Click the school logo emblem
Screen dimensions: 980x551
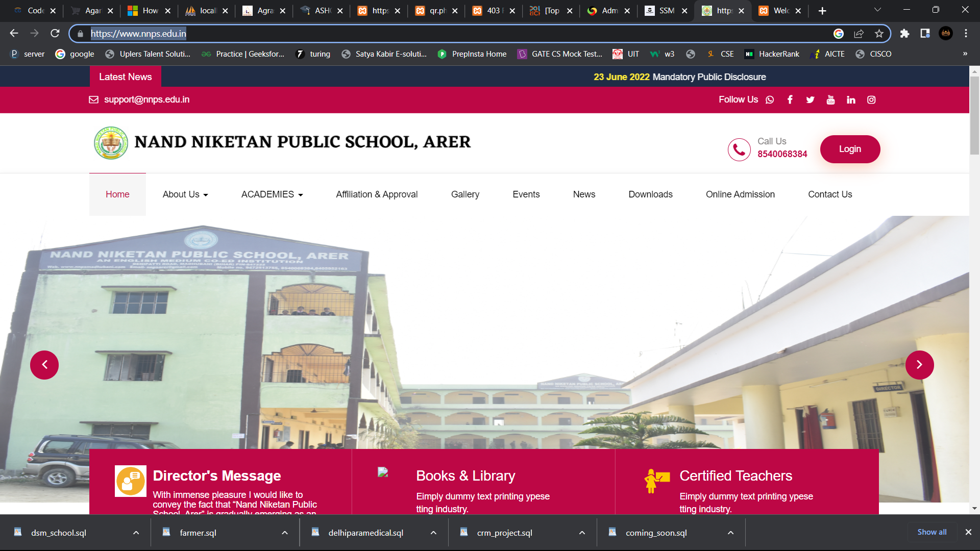111,143
